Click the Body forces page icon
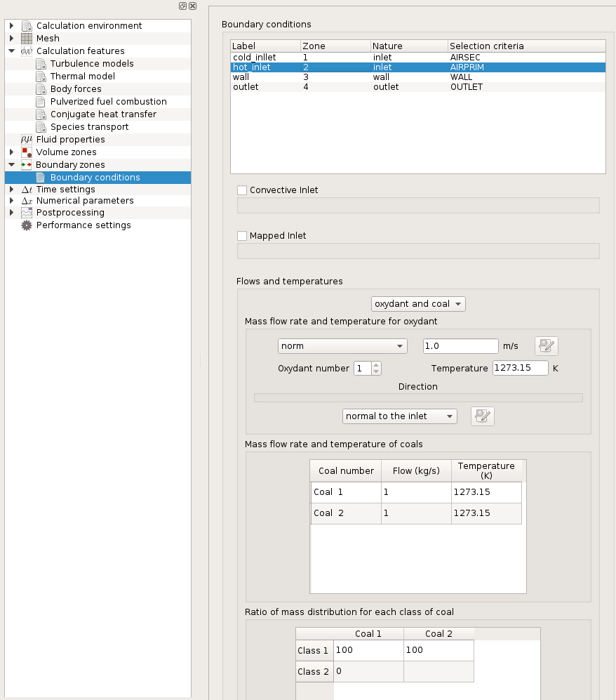 coord(41,89)
